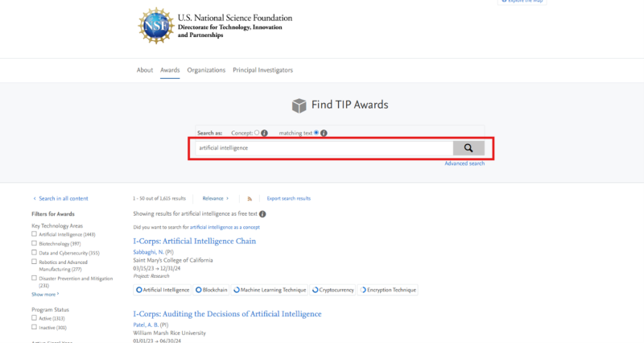Image resolution: width=644 pixels, height=343 pixels.
Task: Click the Blockchain fingerprint tag
Action: (x=212, y=290)
